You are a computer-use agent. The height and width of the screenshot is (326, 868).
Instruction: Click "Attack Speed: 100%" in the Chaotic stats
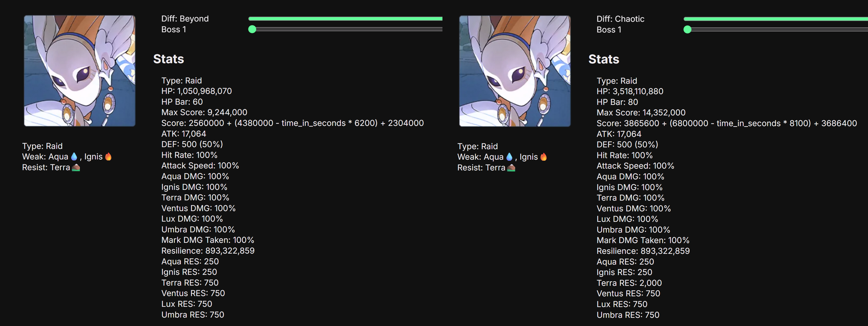(636, 166)
